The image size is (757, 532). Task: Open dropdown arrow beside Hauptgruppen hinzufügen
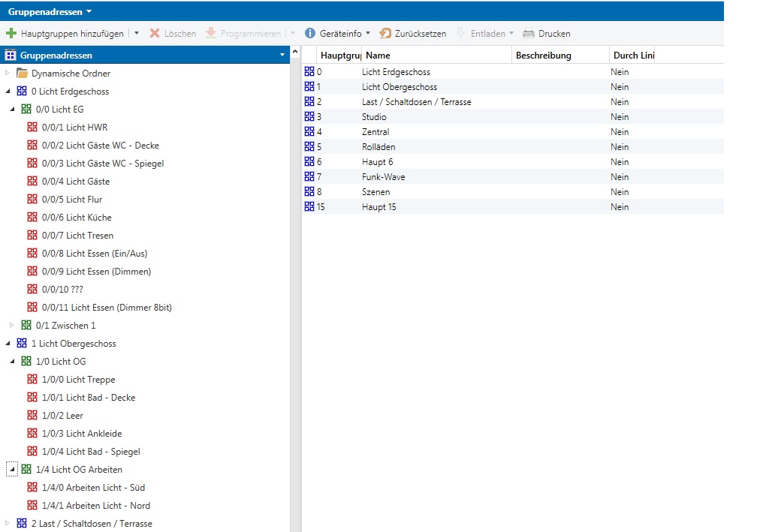tap(137, 34)
